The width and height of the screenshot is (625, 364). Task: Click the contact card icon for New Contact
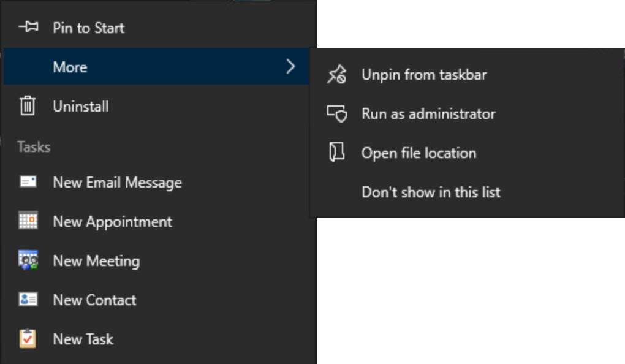[28, 299]
